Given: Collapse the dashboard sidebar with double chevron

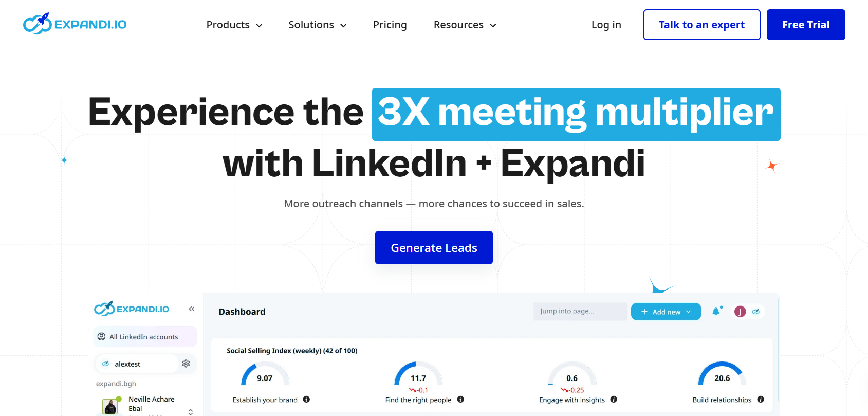Looking at the screenshot, I should (x=192, y=309).
